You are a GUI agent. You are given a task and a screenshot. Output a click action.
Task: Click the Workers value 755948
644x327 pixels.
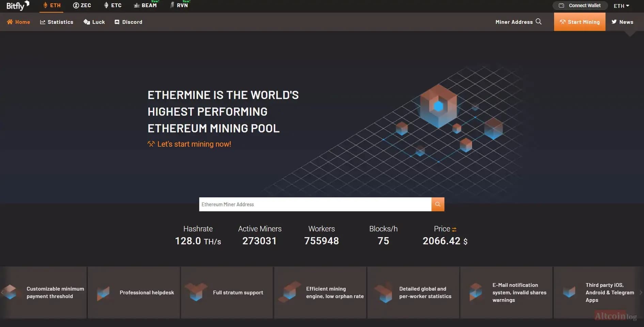[321, 241]
